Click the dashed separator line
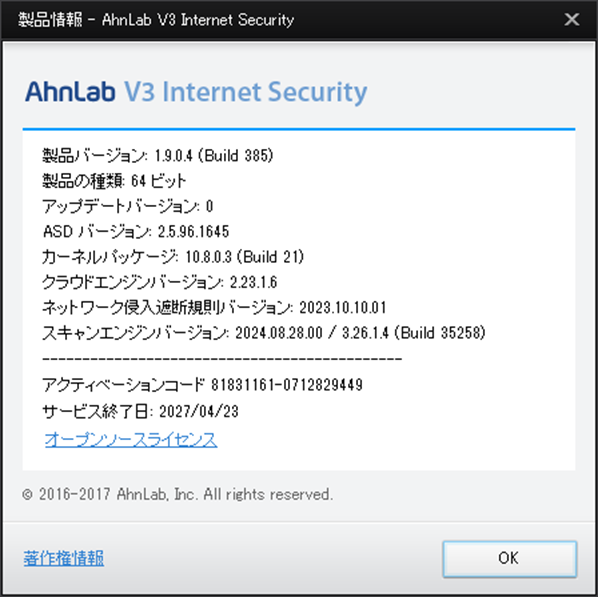598x597 pixels. pyautogui.click(x=222, y=359)
